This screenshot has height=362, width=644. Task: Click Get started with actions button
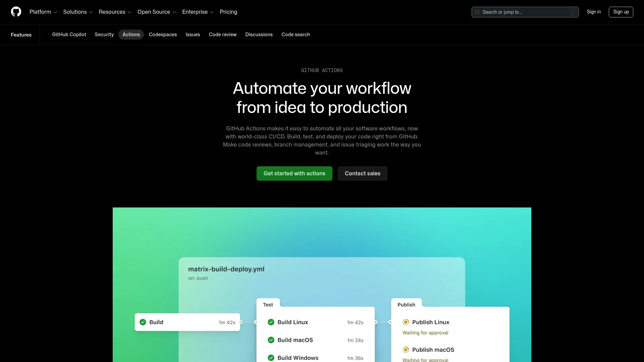pos(294,174)
